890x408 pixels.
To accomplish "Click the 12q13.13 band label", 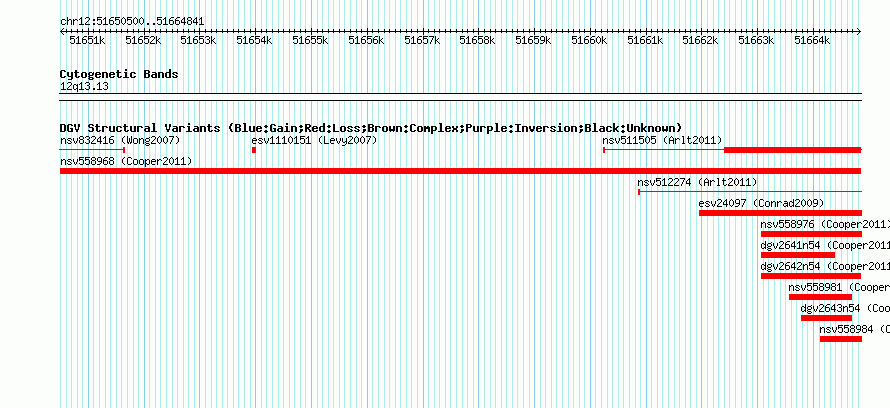I will point(84,87).
